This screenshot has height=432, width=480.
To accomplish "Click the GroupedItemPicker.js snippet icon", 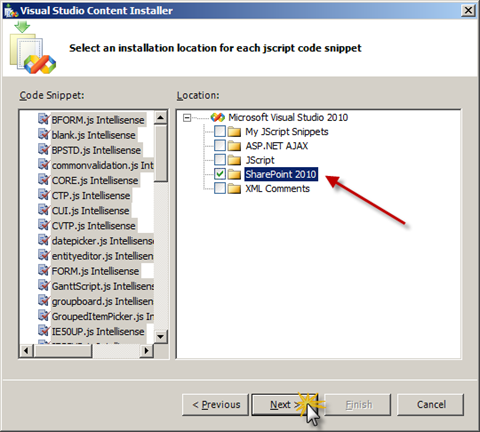I will pyautogui.click(x=43, y=316).
